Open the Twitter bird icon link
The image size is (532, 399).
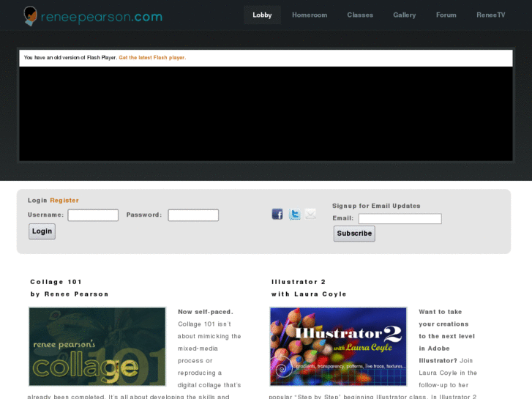tap(294, 215)
